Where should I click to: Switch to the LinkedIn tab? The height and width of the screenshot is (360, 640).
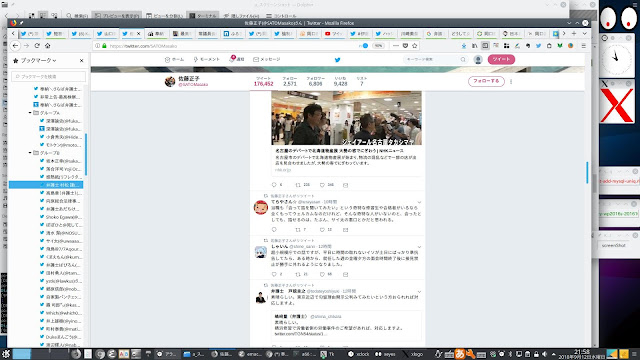click(233, 33)
